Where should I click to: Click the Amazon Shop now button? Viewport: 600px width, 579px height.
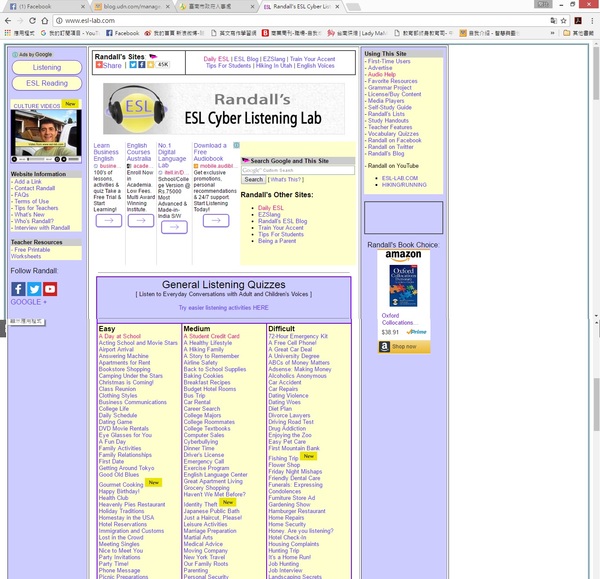click(x=403, y=347)
